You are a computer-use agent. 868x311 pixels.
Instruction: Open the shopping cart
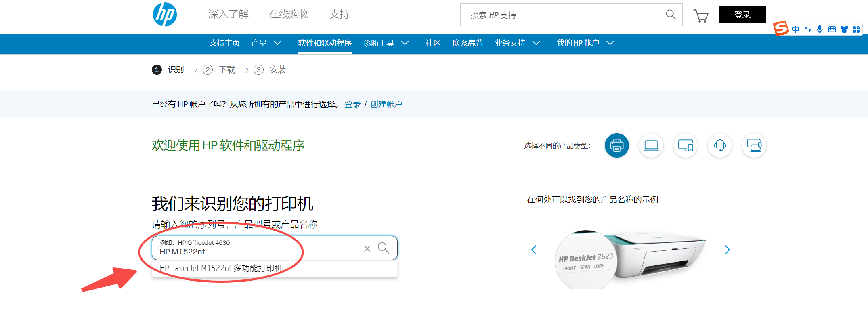(701, 16)
